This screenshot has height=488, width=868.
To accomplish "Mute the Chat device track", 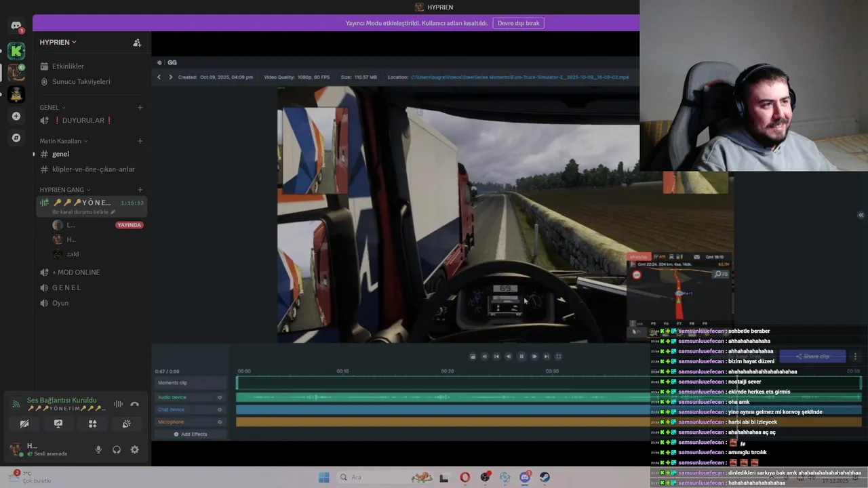I will (219, 410).
